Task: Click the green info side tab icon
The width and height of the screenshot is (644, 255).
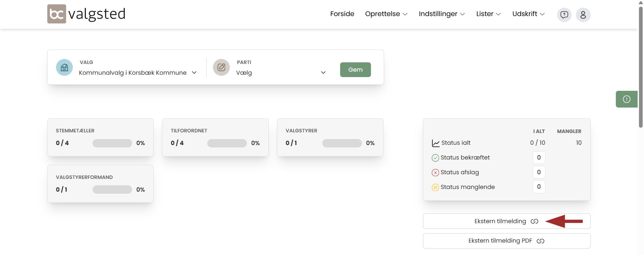Action: point(626,99)
